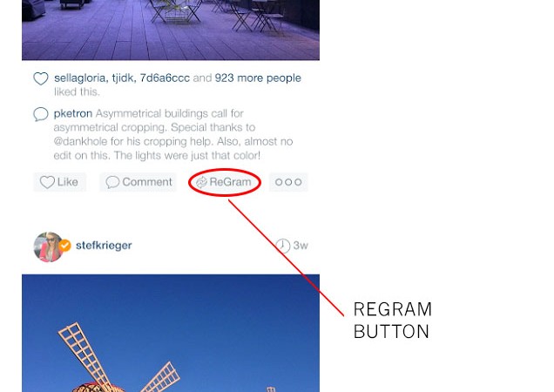The image size is (554, 392).
Task: Tap the heart icon beside the likes list
Action: click(x=41, y=78)
